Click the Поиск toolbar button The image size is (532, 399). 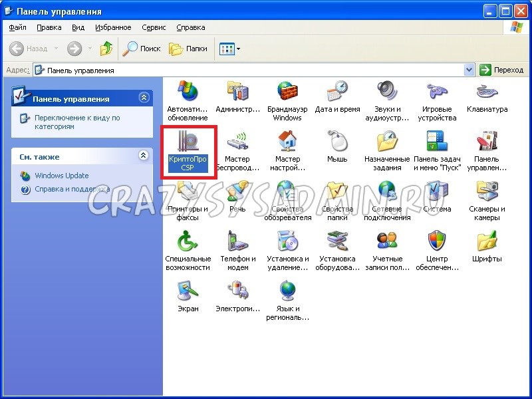(143, 49)
